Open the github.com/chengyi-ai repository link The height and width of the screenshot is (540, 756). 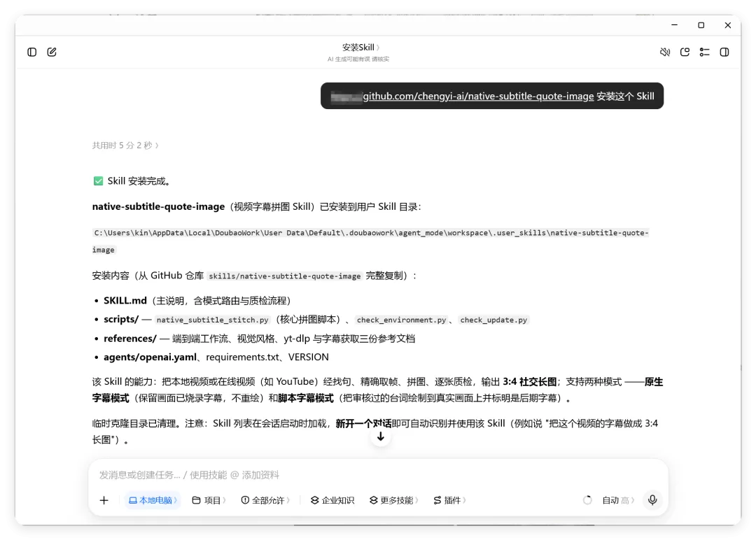pos(478,97)
